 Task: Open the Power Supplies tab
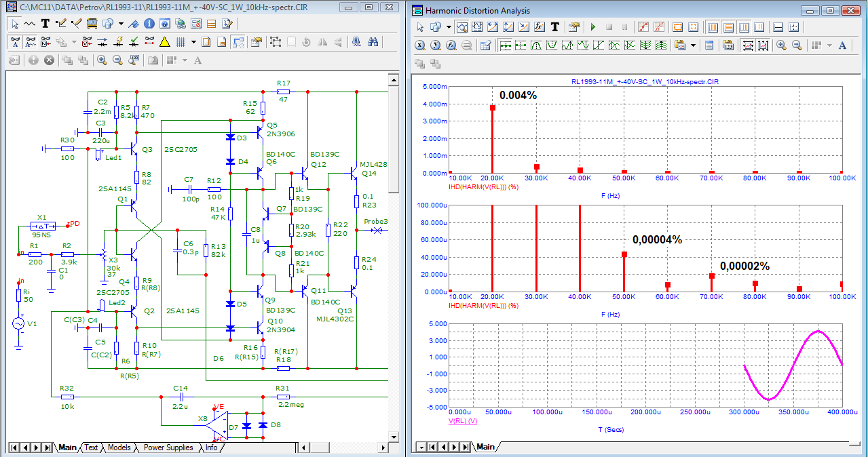(168, 448)
